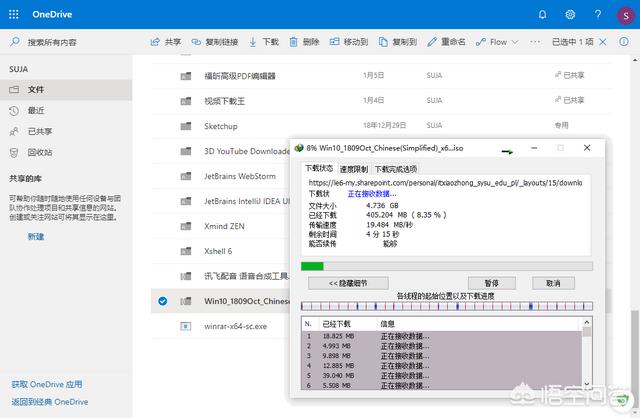The width and height of the screenshot is (640, 418).
Task: Cancel the download with 取消 button
Action: (553, 283)
